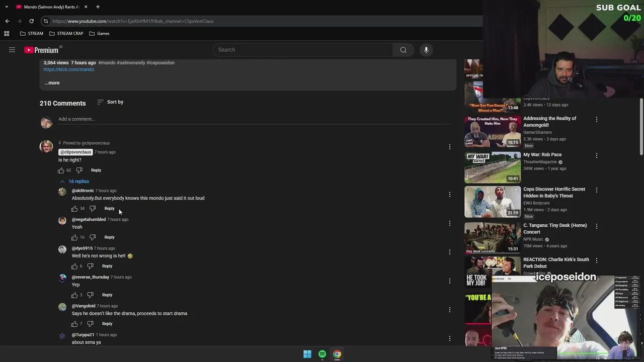Viewport: 644px width, 362px height.
Task: Open 'Cops Discover Horrific Secret' thumbnail
Action: click(493, 202)
